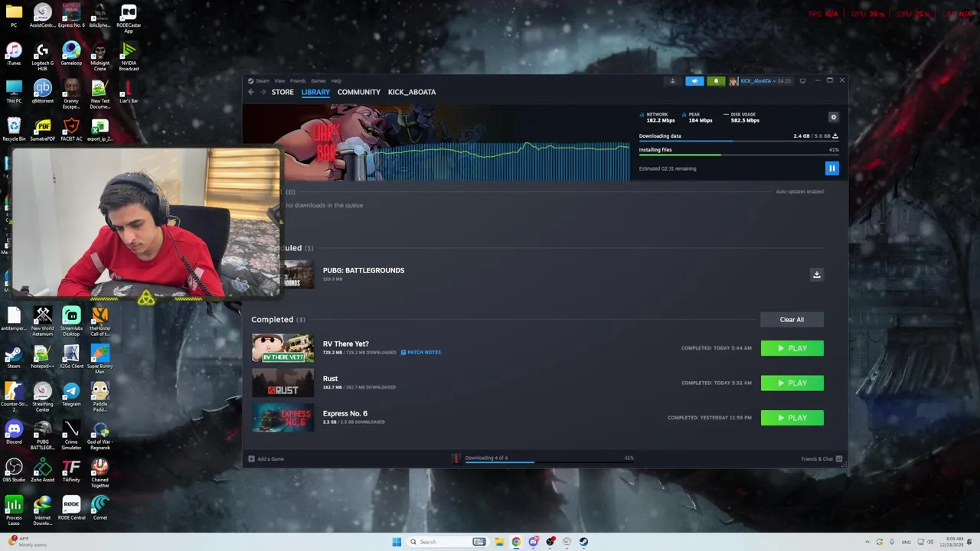Viewport: 980px width, 551px height.
Task: Select the Notepad++ desktop icon
Action: click(x=43, y=357)
